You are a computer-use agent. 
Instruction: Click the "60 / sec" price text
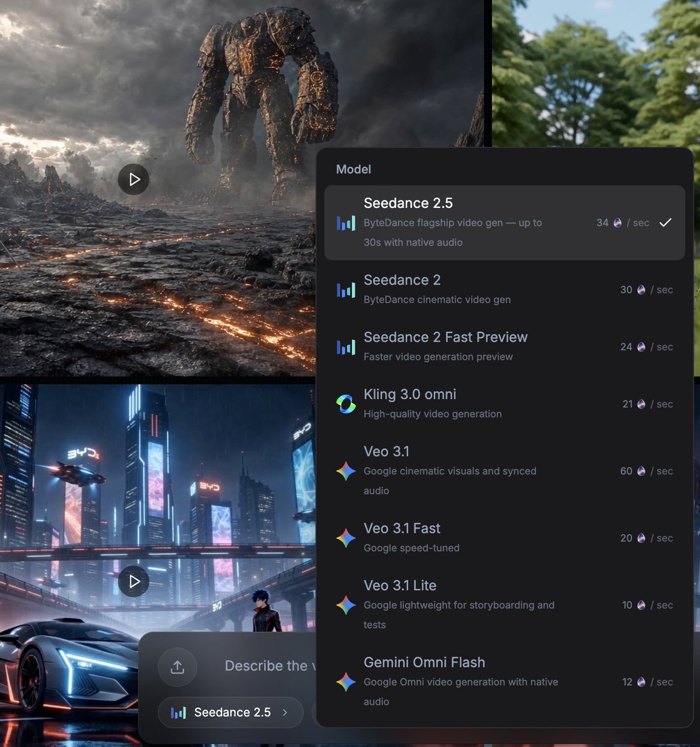(x=646, y=471)
